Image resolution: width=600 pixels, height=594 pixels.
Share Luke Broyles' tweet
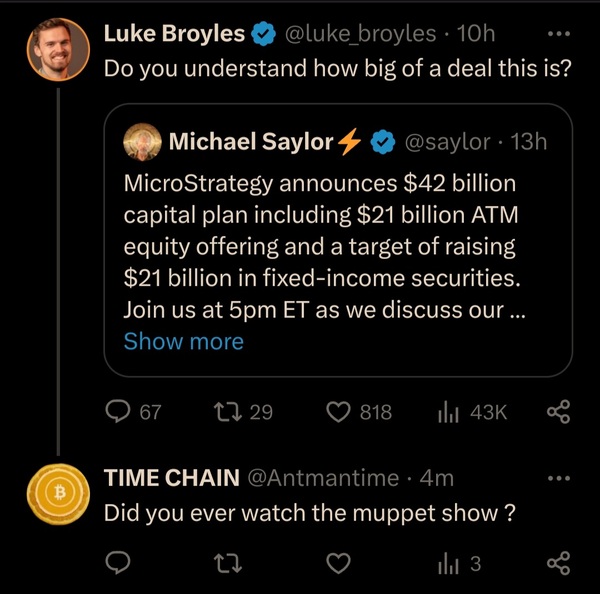[x=558, y=412]
